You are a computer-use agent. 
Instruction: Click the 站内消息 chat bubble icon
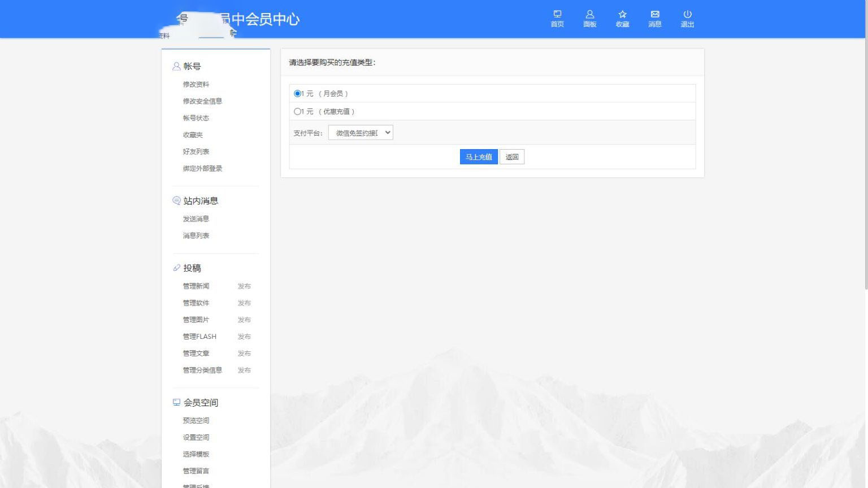click(176, 201)
